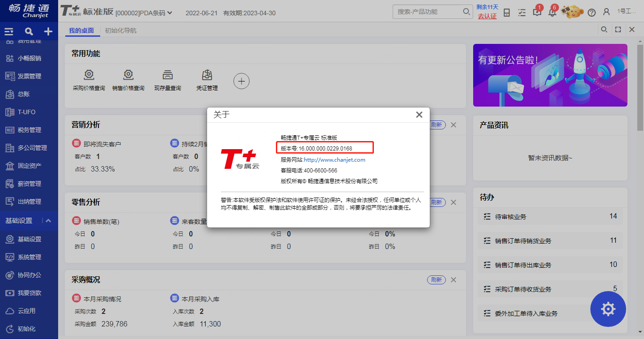Image resolution: width=644 pixels, height=339 pixels.
Task: Open 销售订单待出库业务 todo item
Action: point(550,265)
